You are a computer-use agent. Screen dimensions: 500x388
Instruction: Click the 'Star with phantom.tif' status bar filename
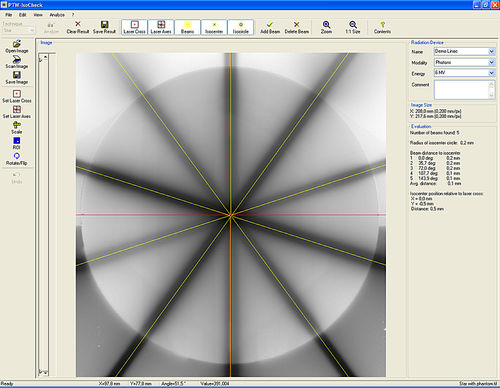pyautogui.click(x=478, y=384)
